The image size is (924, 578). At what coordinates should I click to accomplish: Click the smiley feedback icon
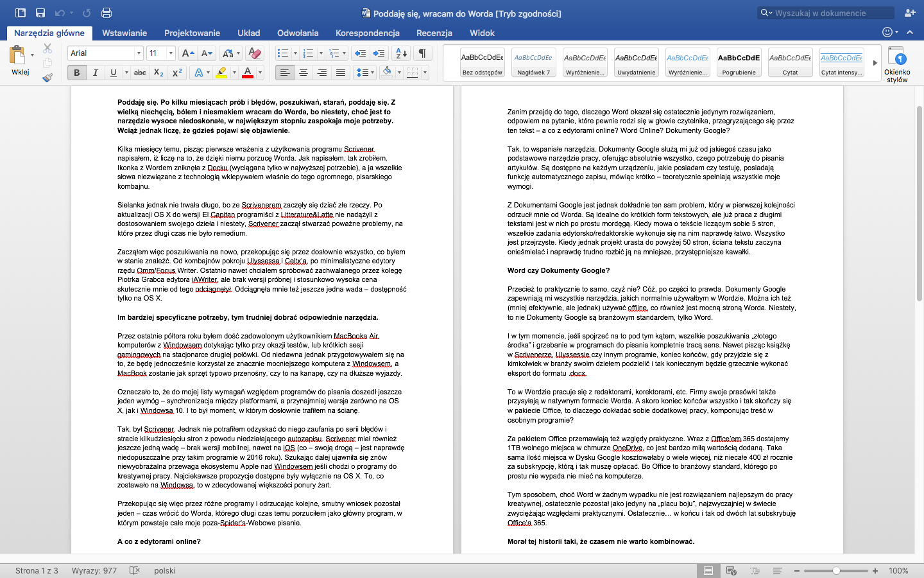click(x=887, y=32)
